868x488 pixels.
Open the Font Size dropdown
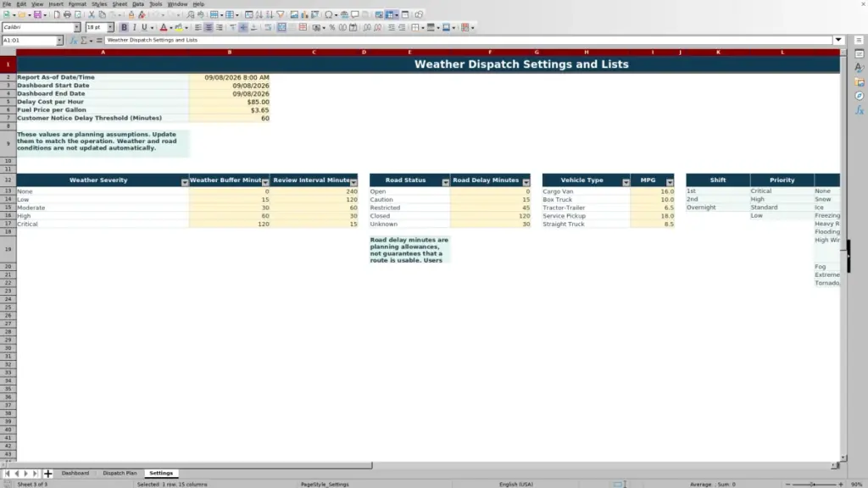coord(110,27)
